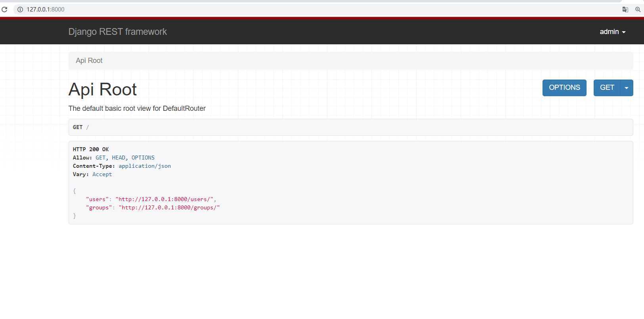Reload the page with the browser refresh icon
Image resolution: width=644 pixels, height=319 pixels.
point(4,9)
